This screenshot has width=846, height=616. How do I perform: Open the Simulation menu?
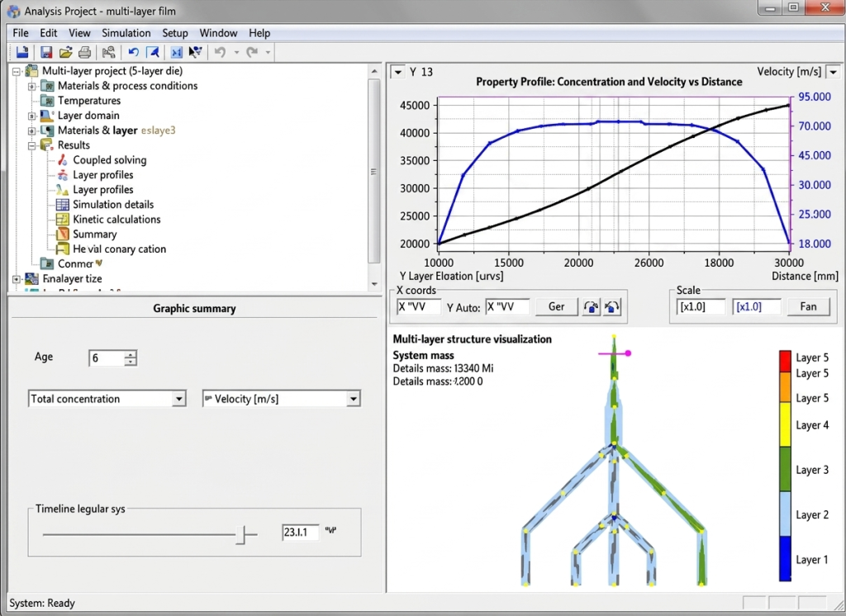pyautogui.click(x=126, y=34)
